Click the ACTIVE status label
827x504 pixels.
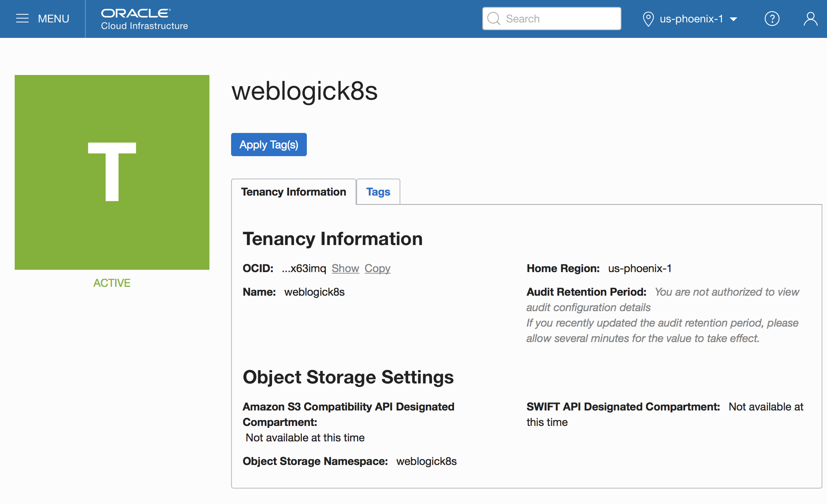[x=112, y=283]
